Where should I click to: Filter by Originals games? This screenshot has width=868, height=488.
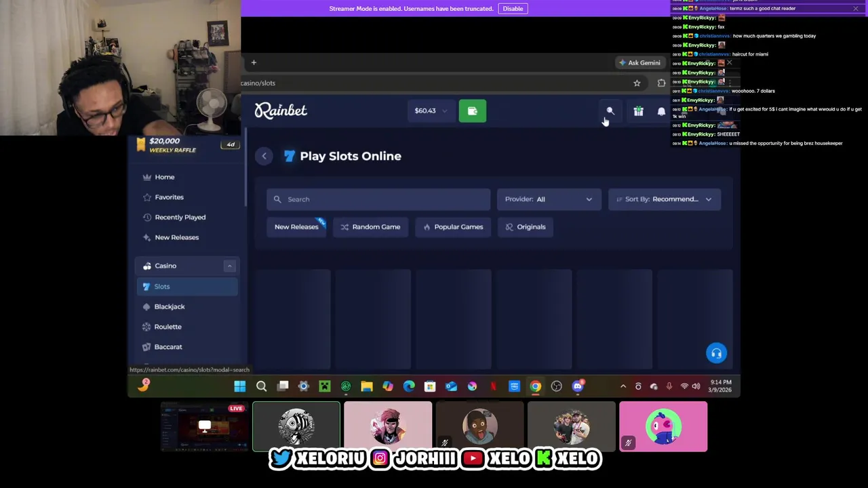coord(526,227)
